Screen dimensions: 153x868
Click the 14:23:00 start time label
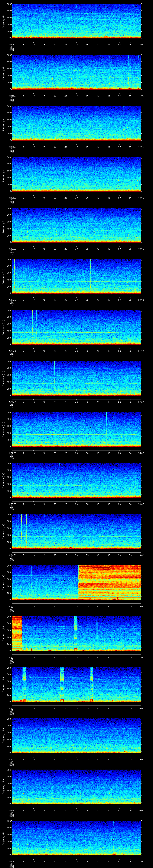pos(12,504)
